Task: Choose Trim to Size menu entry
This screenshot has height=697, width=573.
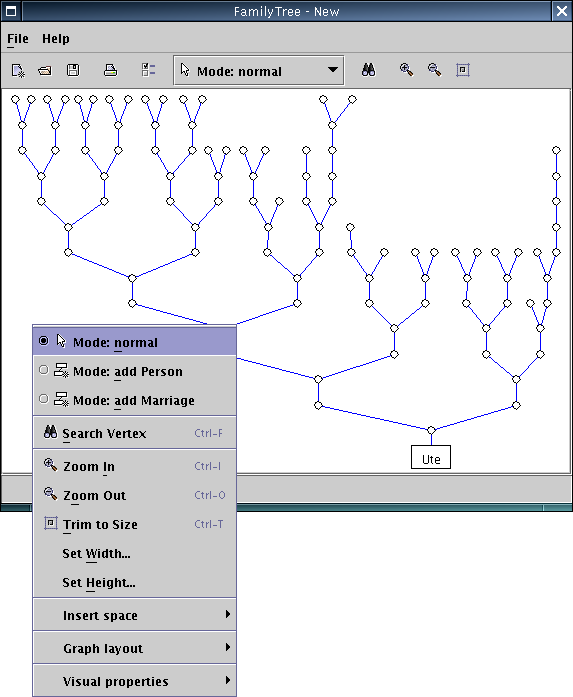Action: tap(134, 524)
